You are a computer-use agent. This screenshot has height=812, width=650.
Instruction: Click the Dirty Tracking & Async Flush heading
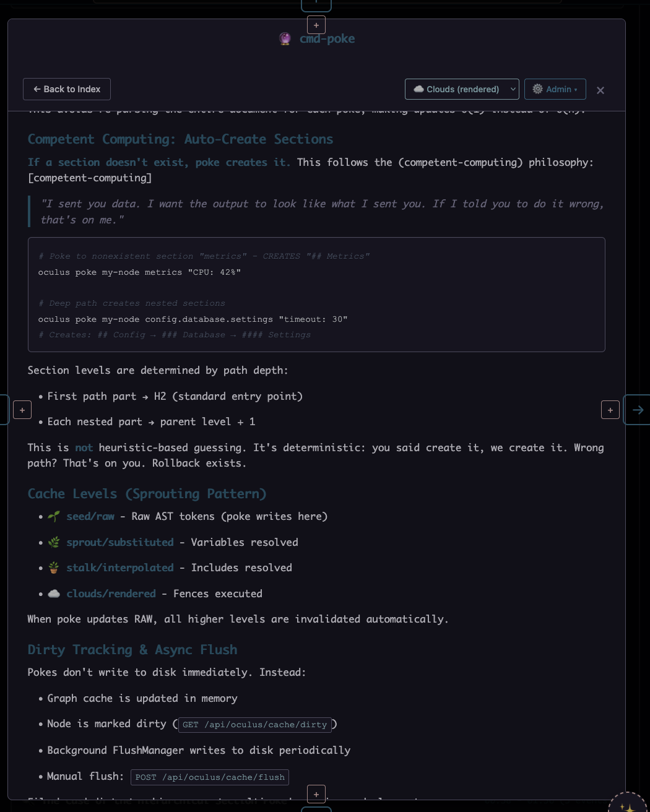point(132,650)
